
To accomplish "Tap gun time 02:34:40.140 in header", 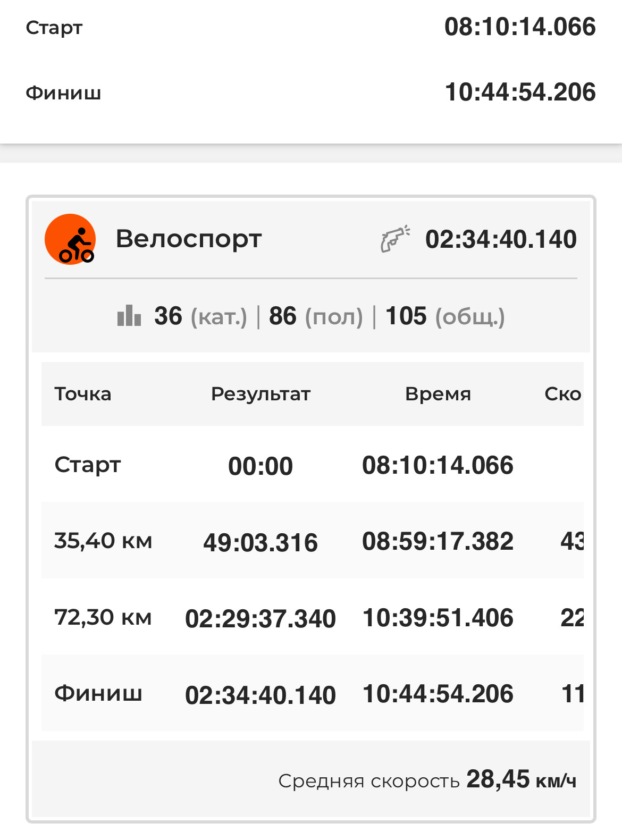I will pos(501,239).
